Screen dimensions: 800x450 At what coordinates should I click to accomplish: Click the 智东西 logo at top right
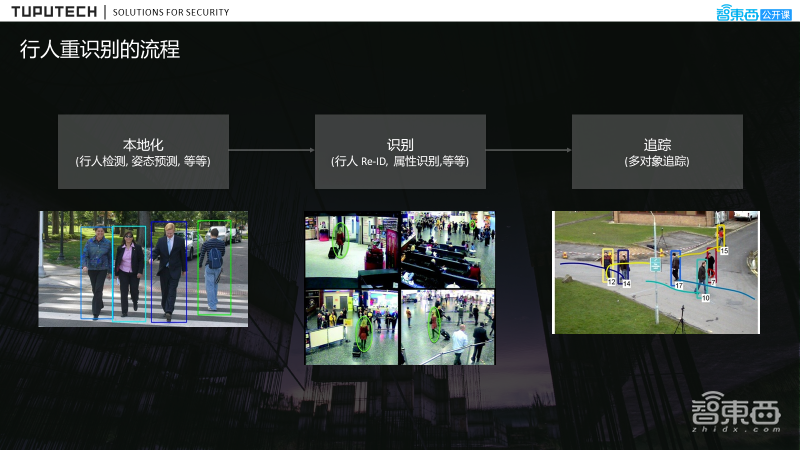(735, 13)
